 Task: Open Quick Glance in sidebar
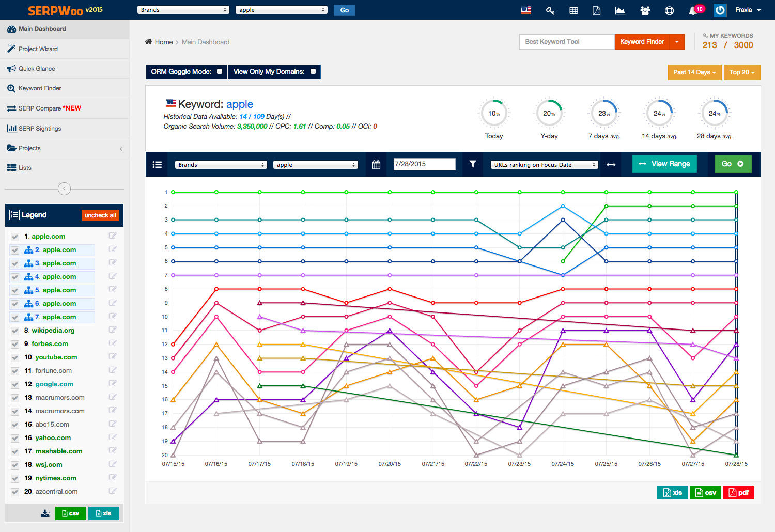pos(65,69)
